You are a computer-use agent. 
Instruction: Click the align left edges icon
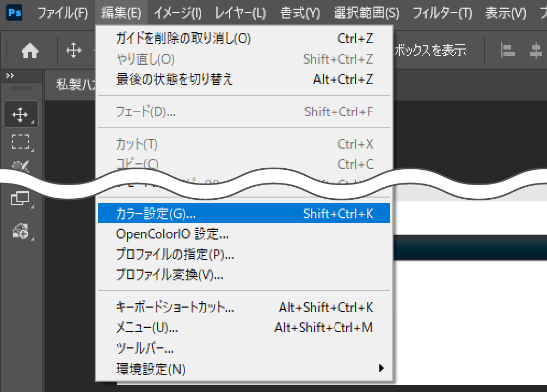point(508,51)
